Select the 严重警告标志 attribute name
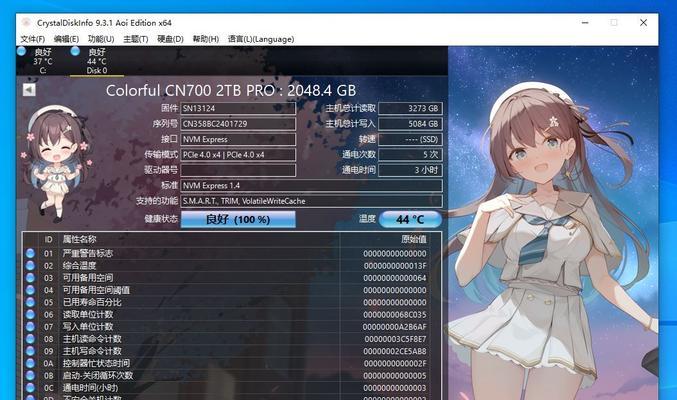This screenshot has height=400, width=677. point(88,253)
